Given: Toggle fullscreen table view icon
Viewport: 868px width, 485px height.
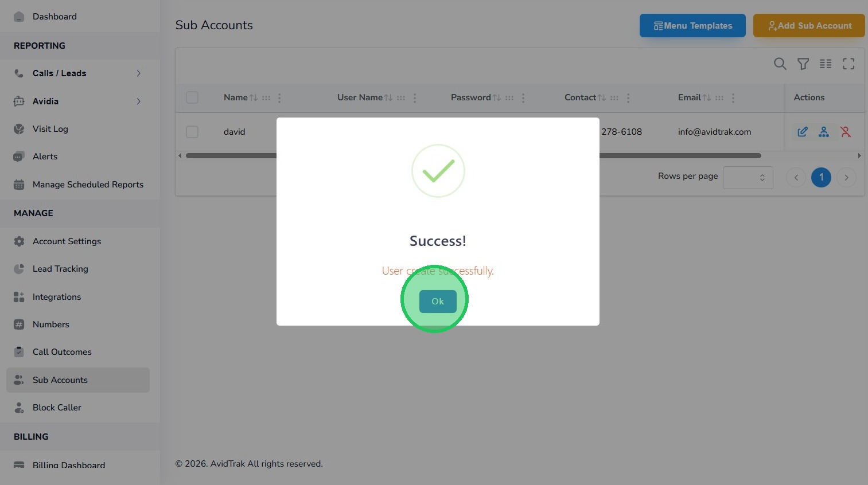Looking at the screenshot, I should 848,64.
